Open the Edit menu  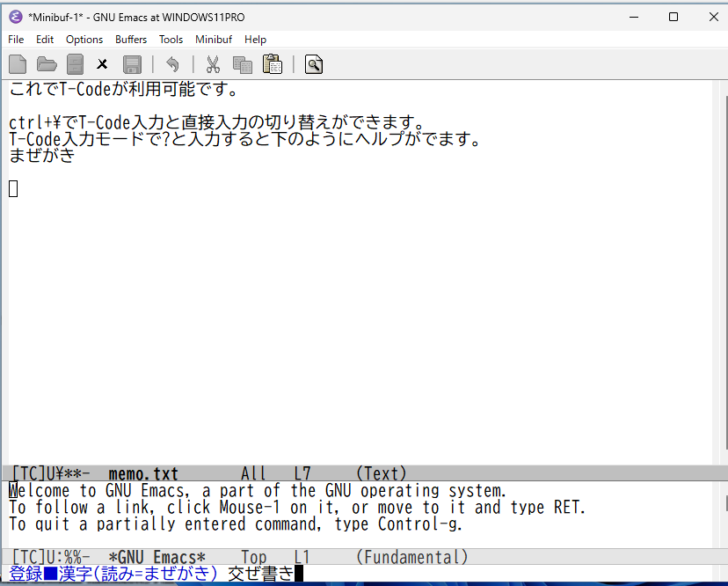pos(45,40)
